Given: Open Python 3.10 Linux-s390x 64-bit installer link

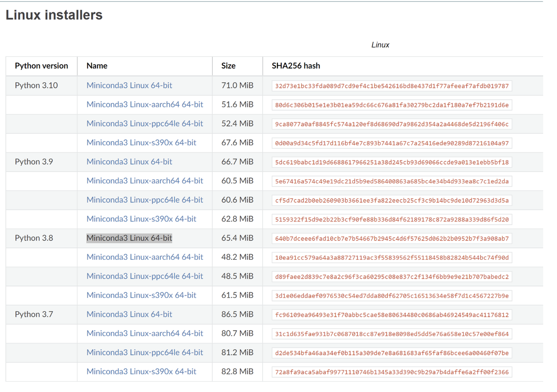Looking at the screenshot, I should (141, 143).
